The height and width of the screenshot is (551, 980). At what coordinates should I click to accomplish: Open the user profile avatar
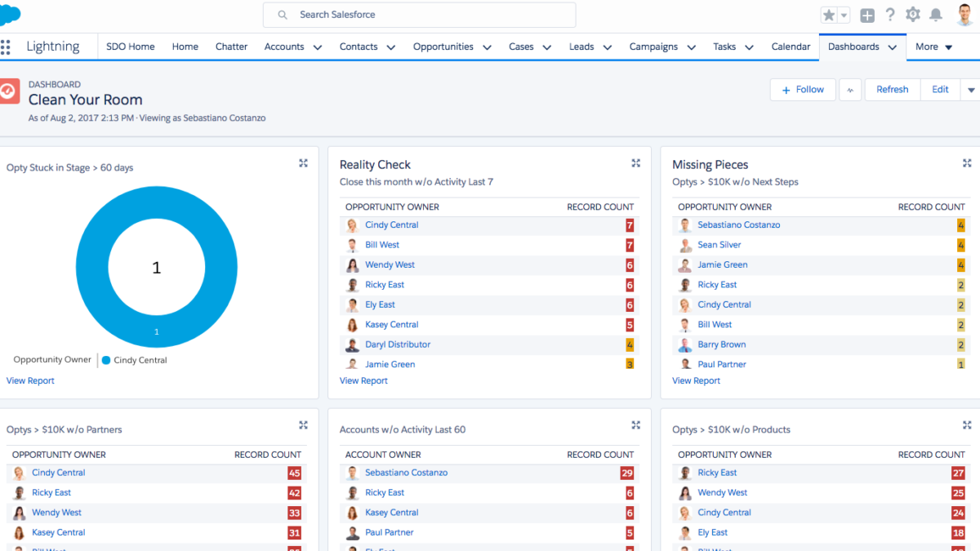(965, 15)
